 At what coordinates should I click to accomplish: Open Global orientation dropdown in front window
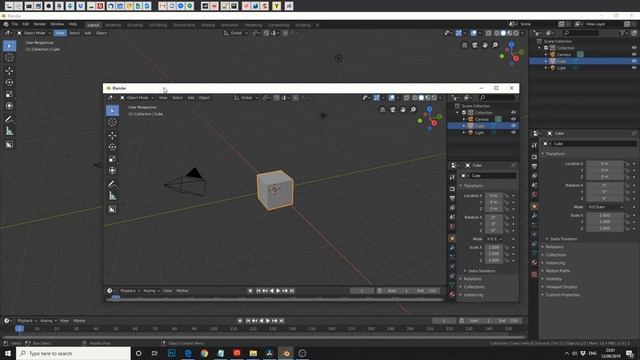(246, 98)
